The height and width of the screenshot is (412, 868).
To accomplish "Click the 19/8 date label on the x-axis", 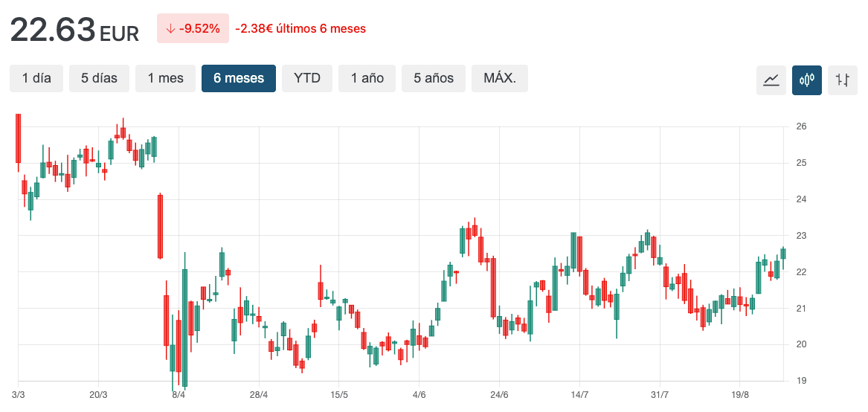I will (740, 394).
